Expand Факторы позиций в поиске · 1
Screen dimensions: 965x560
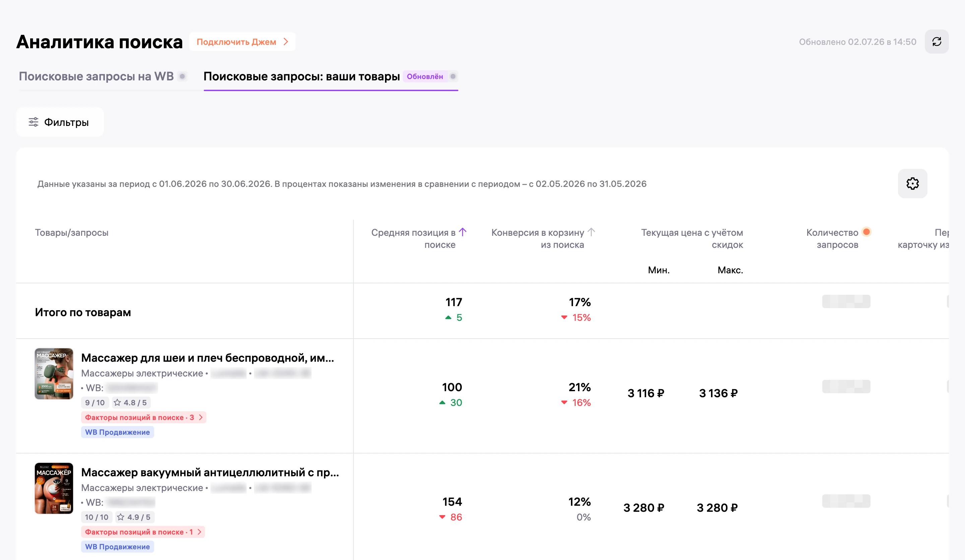(143, 532)
